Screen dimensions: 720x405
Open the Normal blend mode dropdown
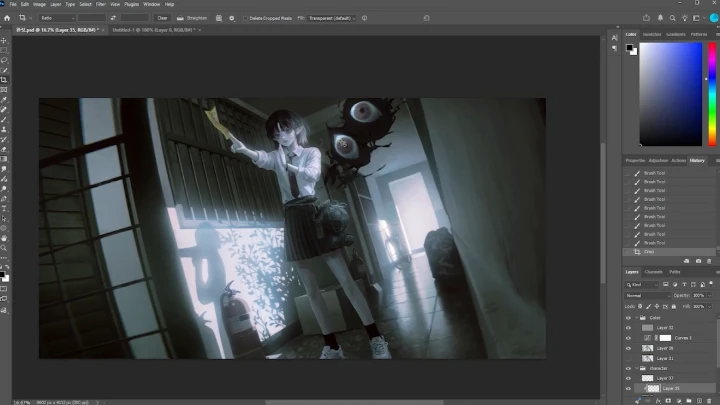click(647, 295)
